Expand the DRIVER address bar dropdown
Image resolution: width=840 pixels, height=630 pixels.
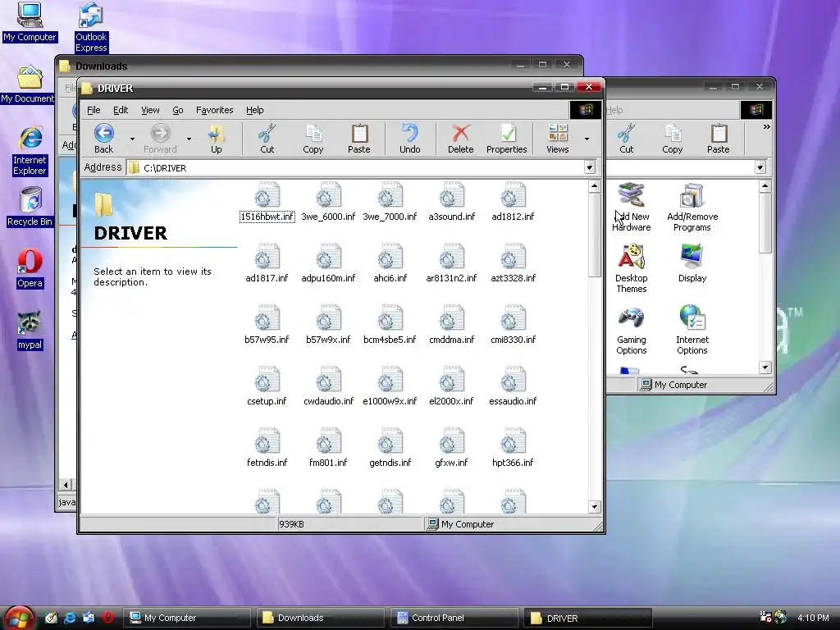589,167
